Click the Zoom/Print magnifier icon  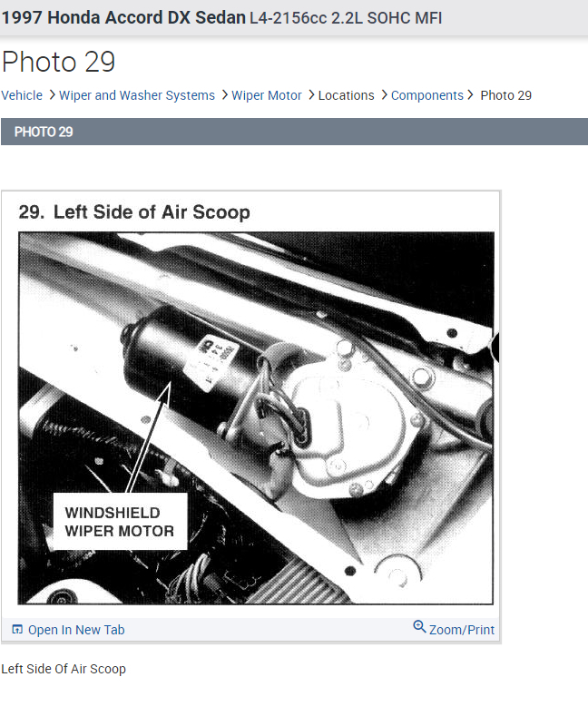419,626
